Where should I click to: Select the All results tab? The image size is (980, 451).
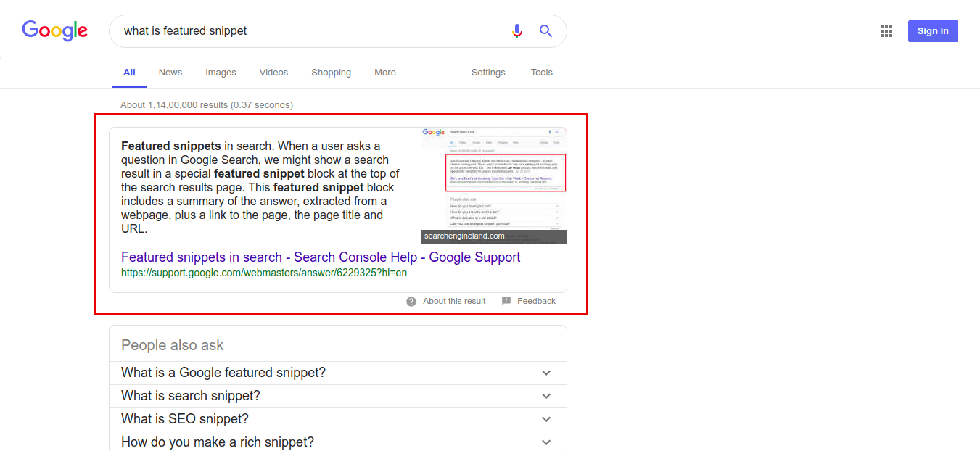tap(129, 73)
